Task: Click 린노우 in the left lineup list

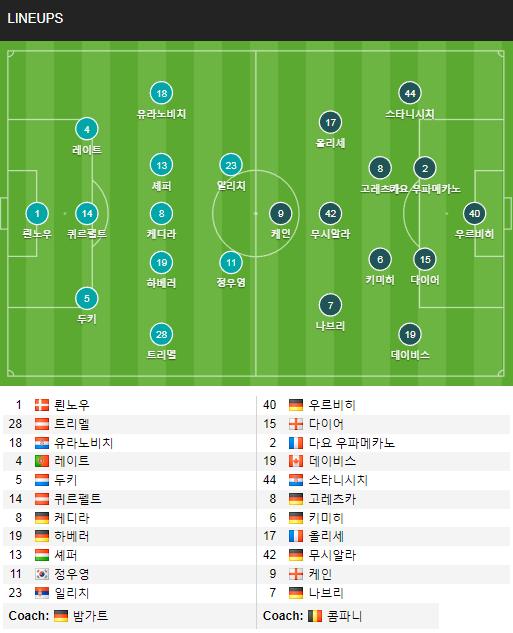Action: (x=72, y=405)
